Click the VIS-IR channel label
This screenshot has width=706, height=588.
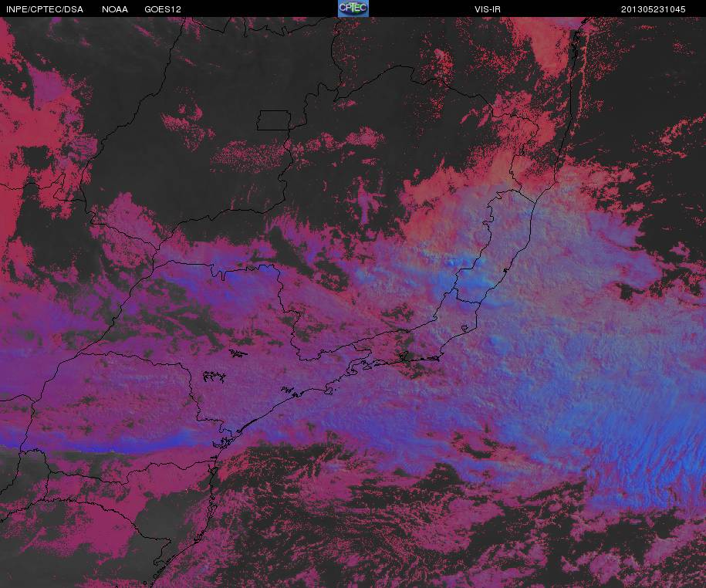487,9
